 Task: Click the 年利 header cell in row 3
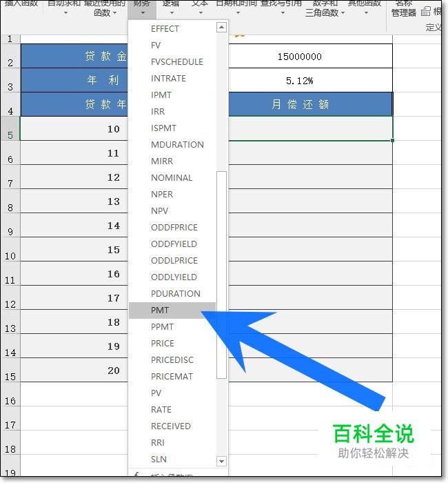pyautogui.click(x=74, y=81)
